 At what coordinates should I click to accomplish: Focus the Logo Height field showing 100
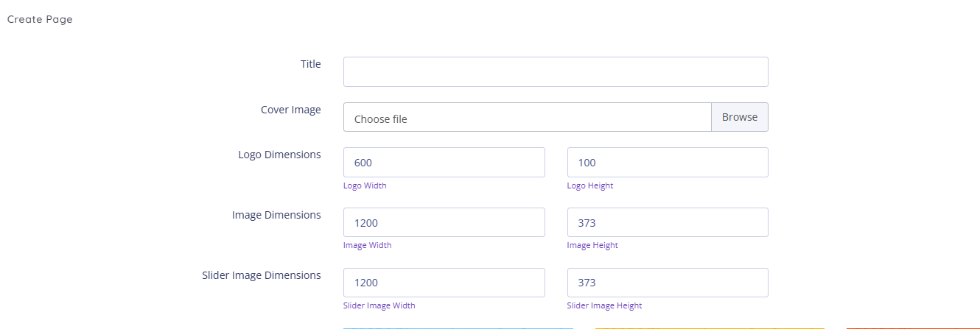668,162
